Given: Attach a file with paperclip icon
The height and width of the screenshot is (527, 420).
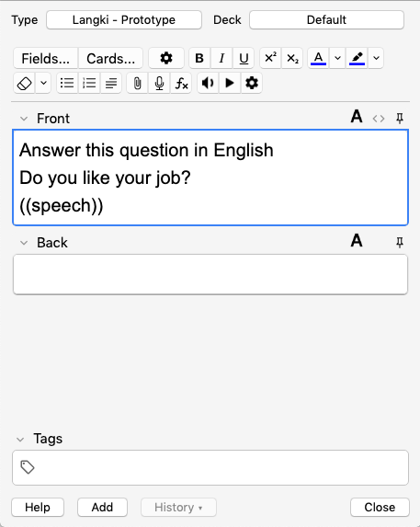Looking at the screenshot, I should click(x=137, y=83).
